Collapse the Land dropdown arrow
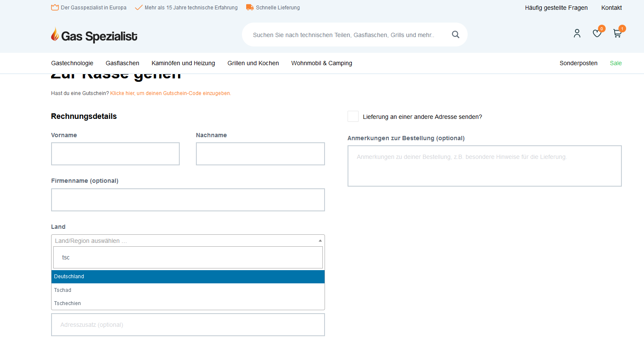 click(320, 241)
